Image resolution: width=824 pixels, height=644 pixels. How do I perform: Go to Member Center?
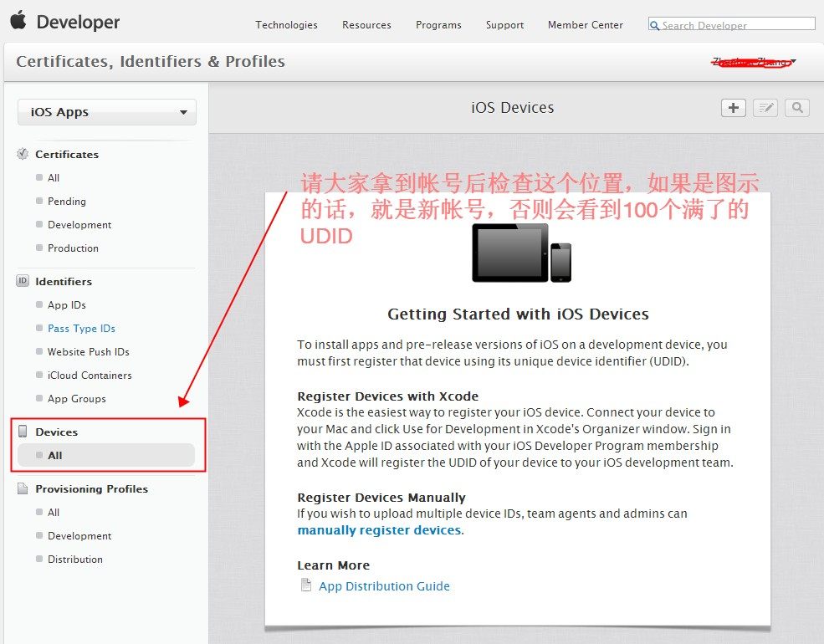(585, 25)
